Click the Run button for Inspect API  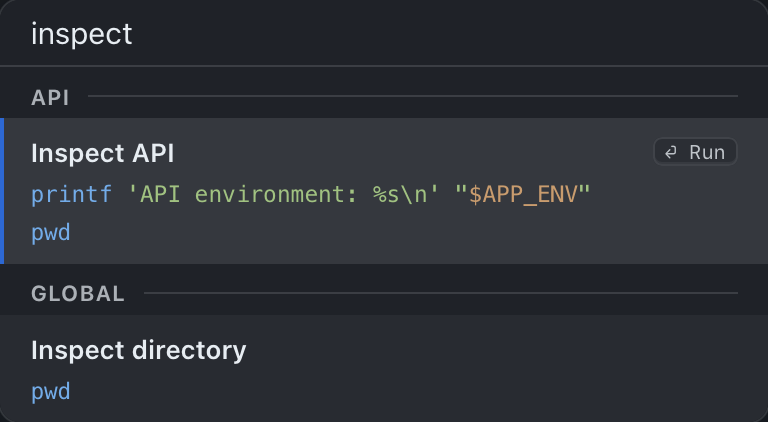[695, 152]
